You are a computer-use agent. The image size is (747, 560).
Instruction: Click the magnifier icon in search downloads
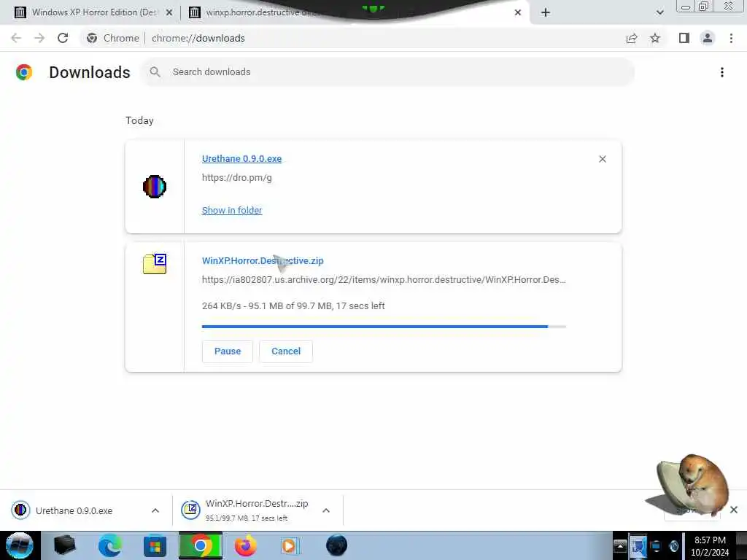pos(155,72)
